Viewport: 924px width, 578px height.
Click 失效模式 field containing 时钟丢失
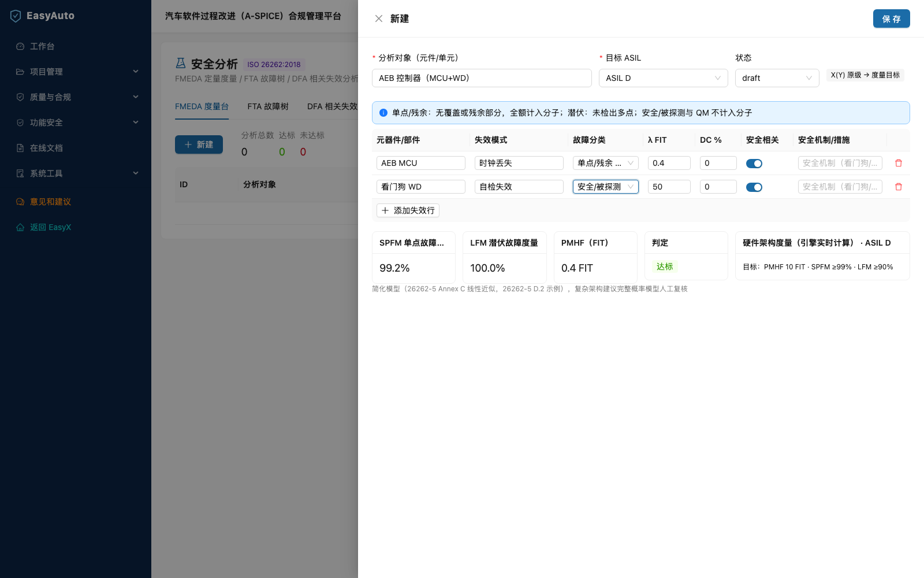point(519,163)
